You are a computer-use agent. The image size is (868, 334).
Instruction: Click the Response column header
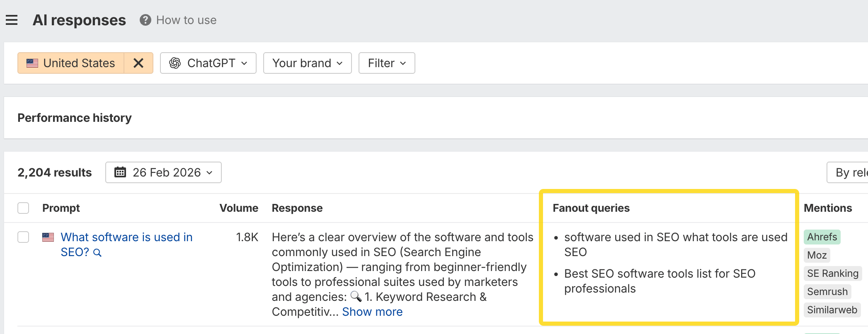(x=297, y=208)
